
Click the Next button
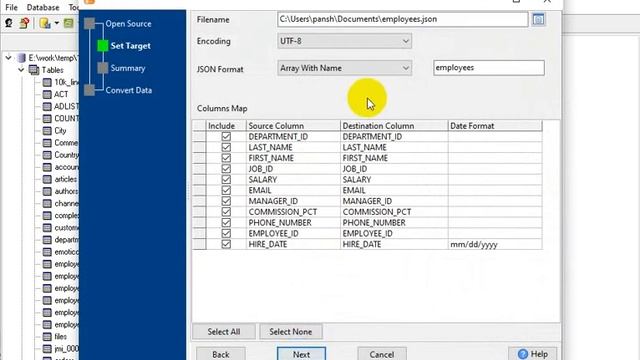(301, 354)
